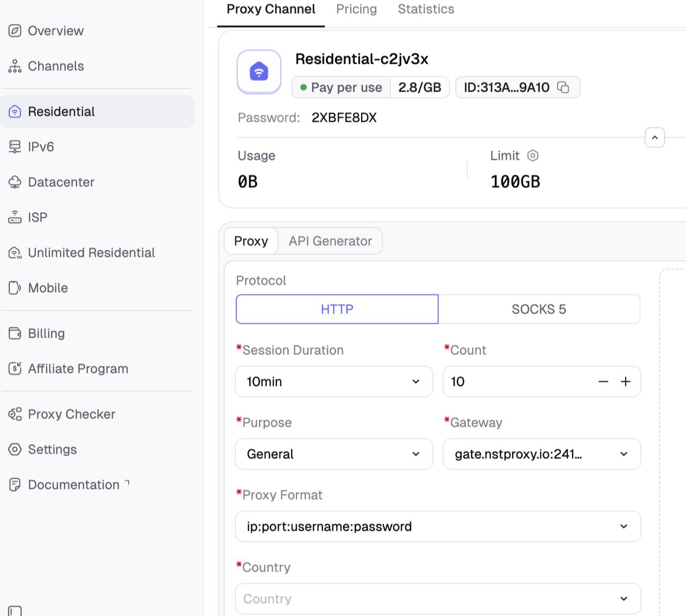Image resolution: width=686 pixels, height=616 pixels.
Task: Select the HTTP protocol option
Action: 337,309
